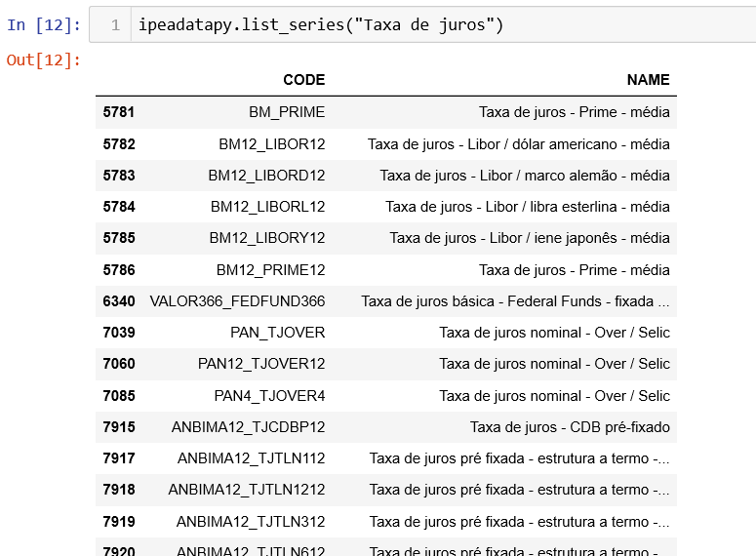Viewport: 756px width, 556px height.
Task: Select row index 7917
Action: tap(118, 458)
